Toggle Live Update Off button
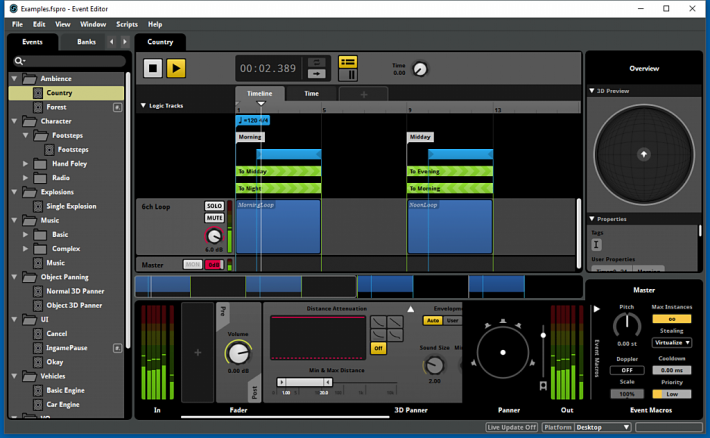This screenshot has width=710, height=438. point(511,427)
